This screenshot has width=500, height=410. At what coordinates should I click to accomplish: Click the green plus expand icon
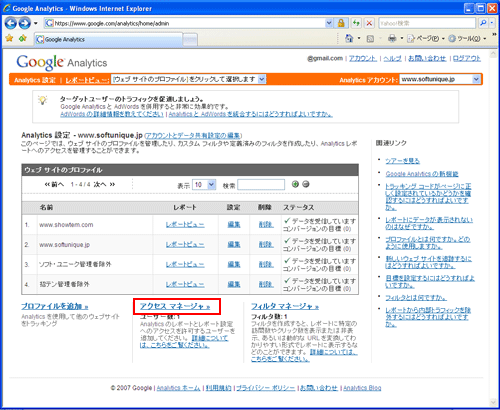295,184
